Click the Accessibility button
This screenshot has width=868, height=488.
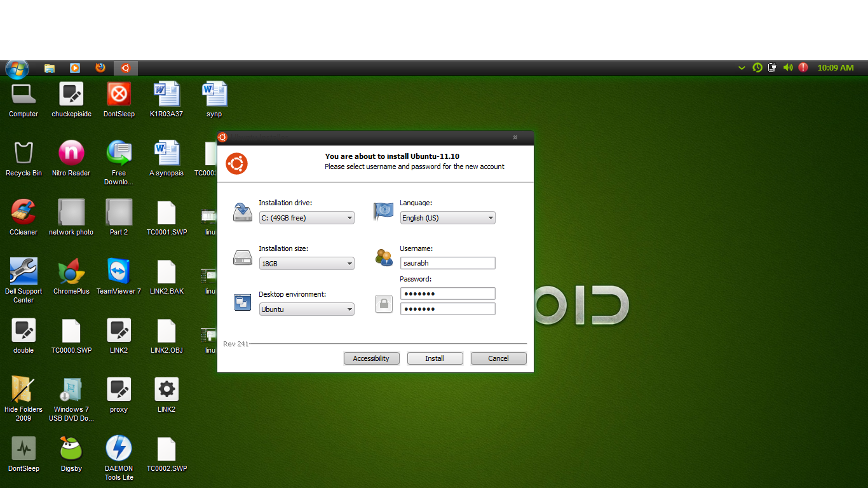pyautogui.click(x=371, y=358)
